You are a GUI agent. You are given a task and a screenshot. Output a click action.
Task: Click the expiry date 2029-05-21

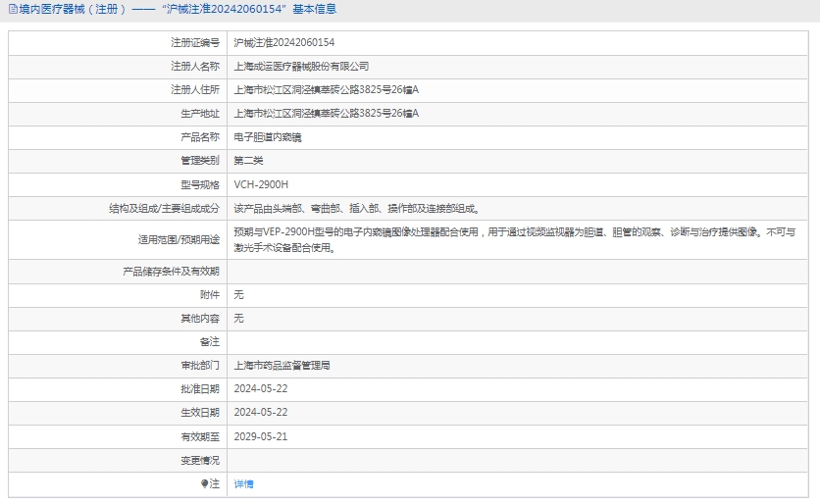click(x=260, y=436)
